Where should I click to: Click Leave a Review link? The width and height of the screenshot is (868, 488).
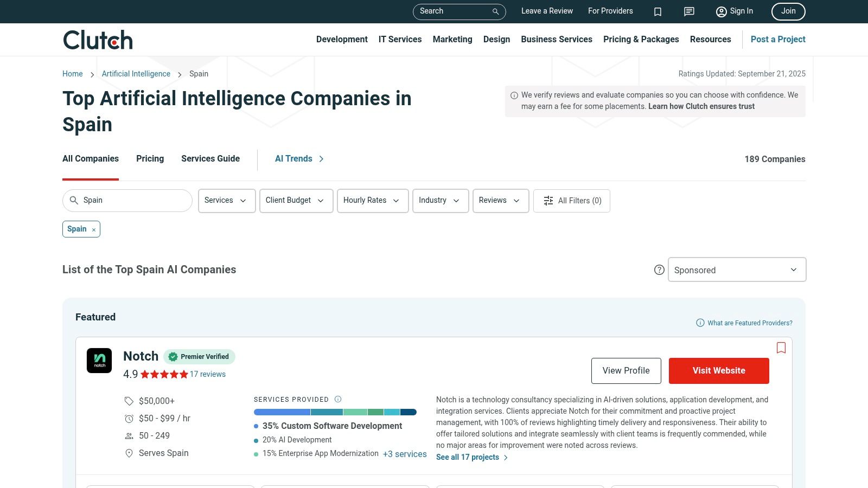point(547,11)
